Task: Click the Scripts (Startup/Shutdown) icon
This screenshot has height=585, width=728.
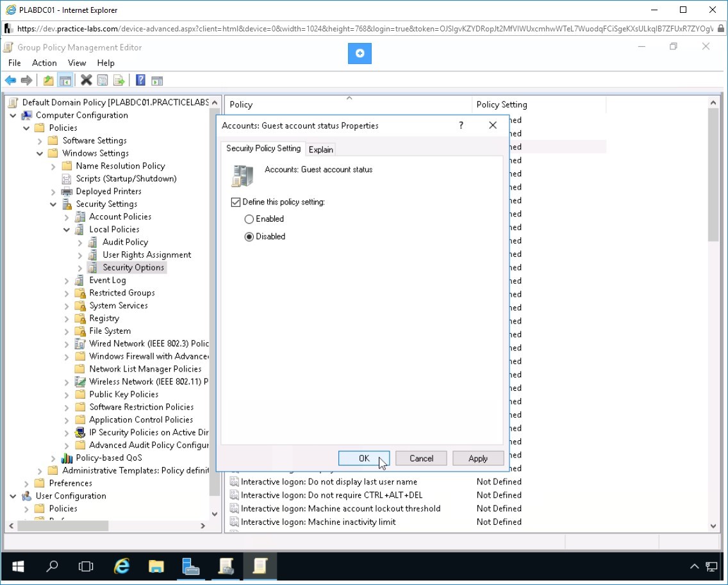Action: point(67,179)
